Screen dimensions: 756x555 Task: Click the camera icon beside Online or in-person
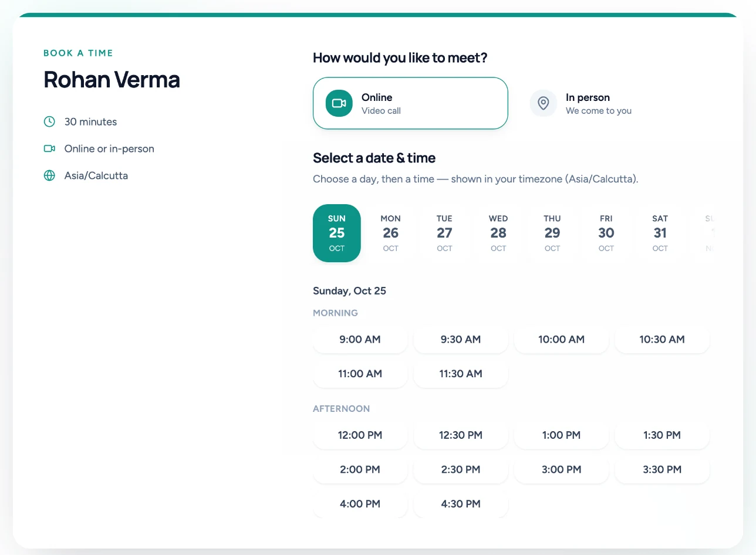[x=50, y=148]
